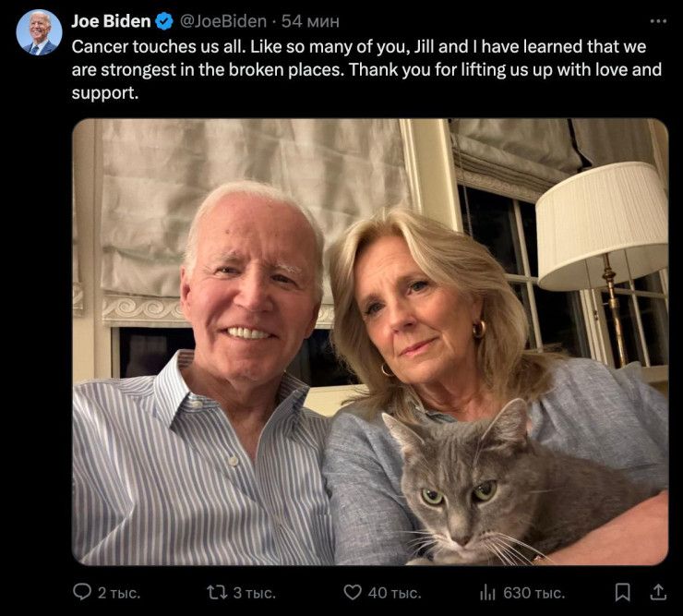
Task: Click the blue verified badge next to Joe Biden
Action: (165, 20)
